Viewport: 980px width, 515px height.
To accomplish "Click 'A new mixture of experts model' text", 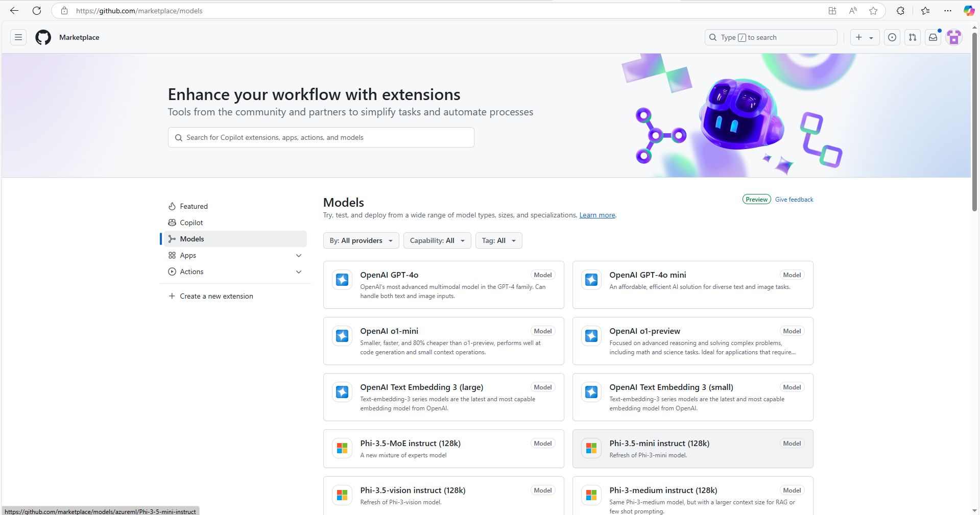I will click(x=403, y=455).
